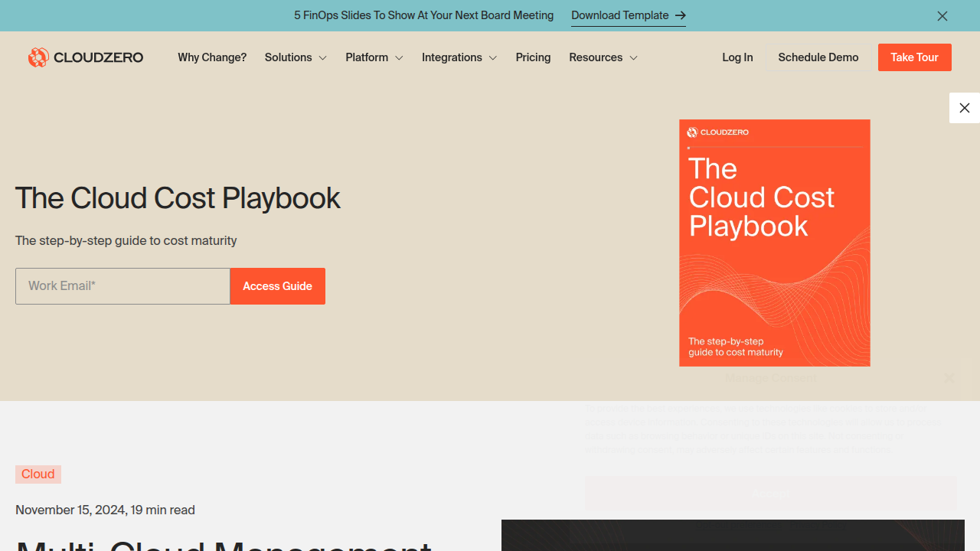Click the Take Tour button

click(914, 57)
